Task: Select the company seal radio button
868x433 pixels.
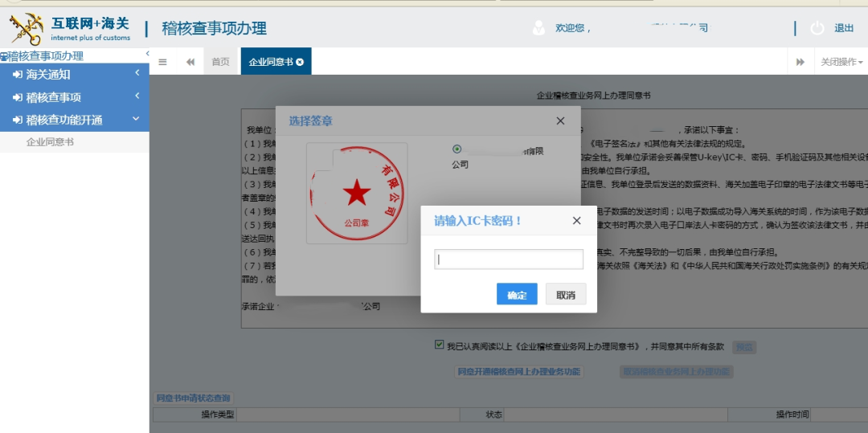Action: click(x=457, y=149)
